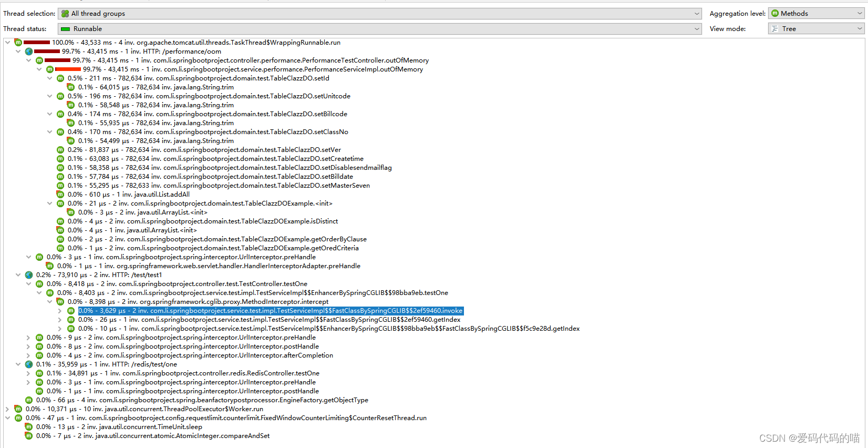Click the globe icon of /performance/oom
The image size is (868, 448).
coord(29,52)
